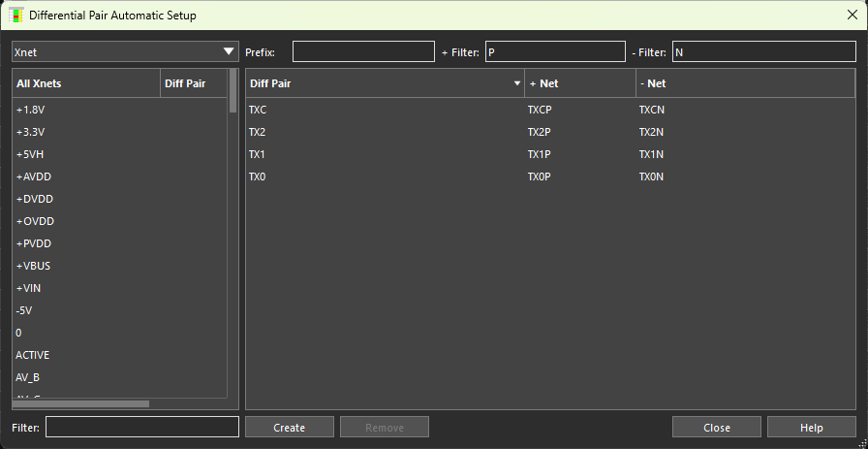Click the + Filter input field

click(555, 52)
